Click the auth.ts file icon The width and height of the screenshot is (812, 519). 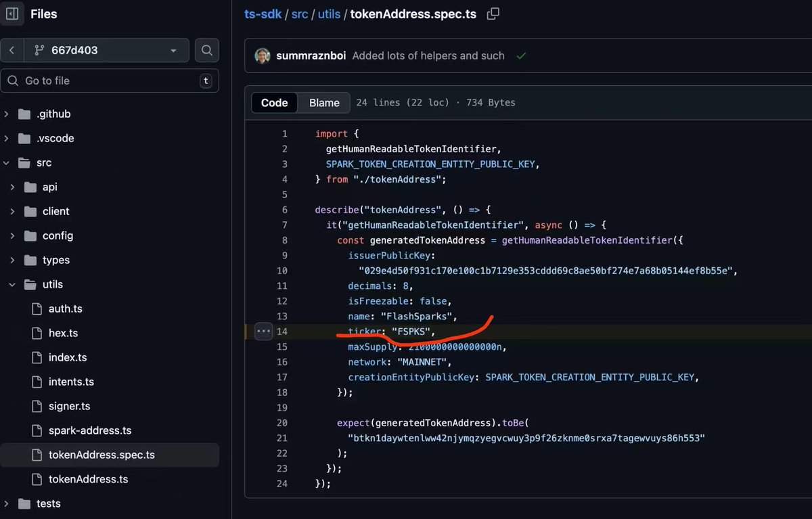(37, 309)
